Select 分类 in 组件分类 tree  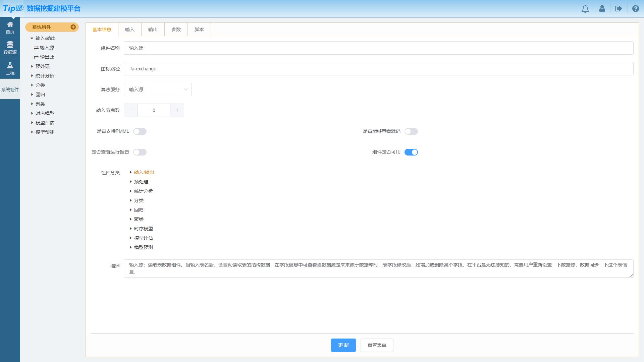coord(139,200)
